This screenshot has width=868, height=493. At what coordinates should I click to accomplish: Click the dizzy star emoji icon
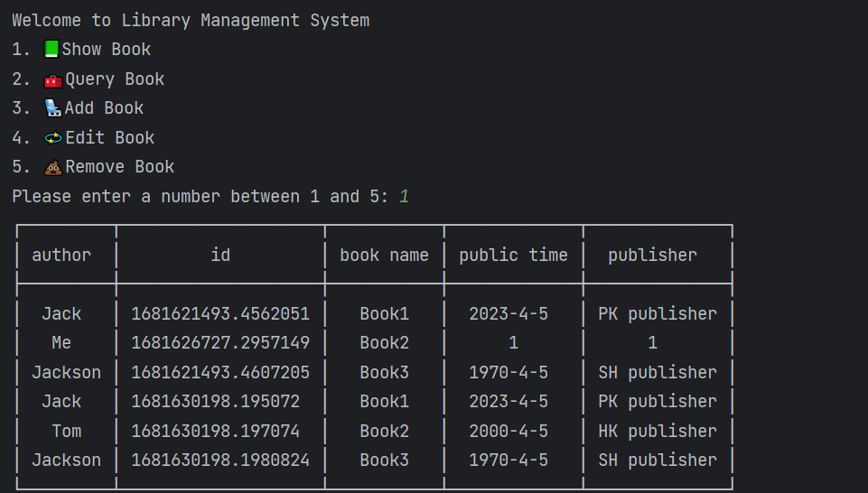(53, 138)
